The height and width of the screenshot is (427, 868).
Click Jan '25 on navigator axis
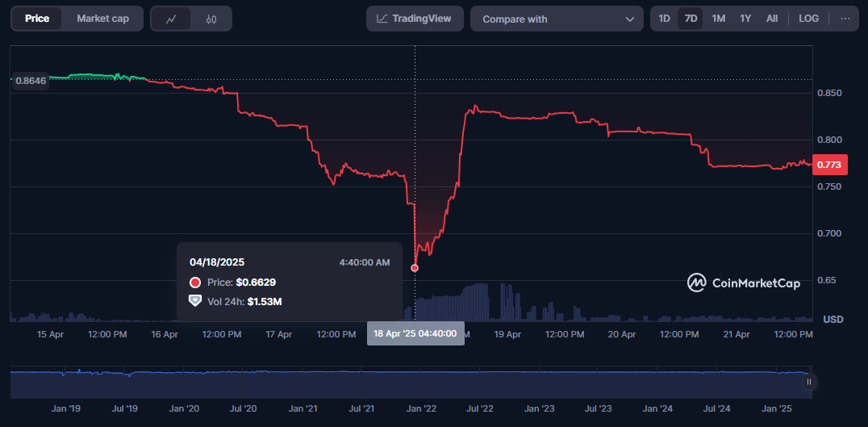pyautogui.click(x=777, y=408)
